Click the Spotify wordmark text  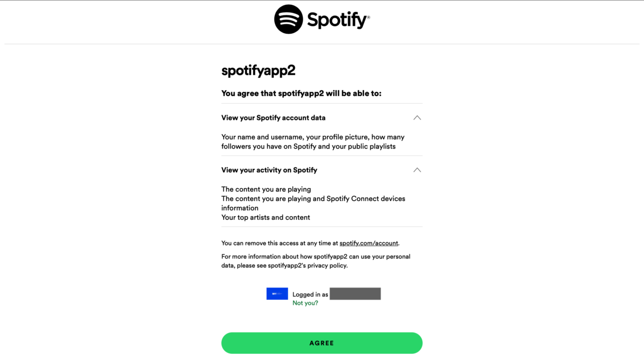point(338,20)
